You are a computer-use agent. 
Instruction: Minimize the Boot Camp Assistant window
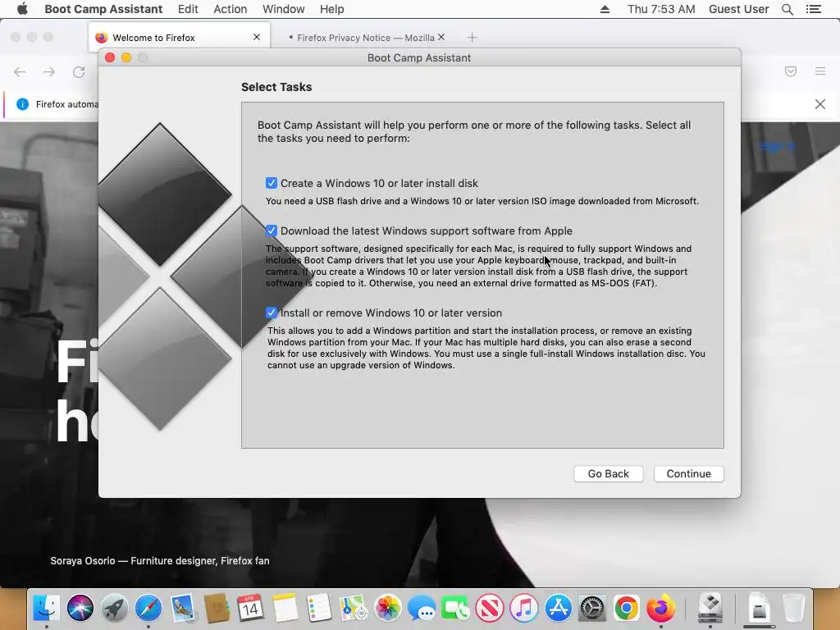click(x=126, y=57)
